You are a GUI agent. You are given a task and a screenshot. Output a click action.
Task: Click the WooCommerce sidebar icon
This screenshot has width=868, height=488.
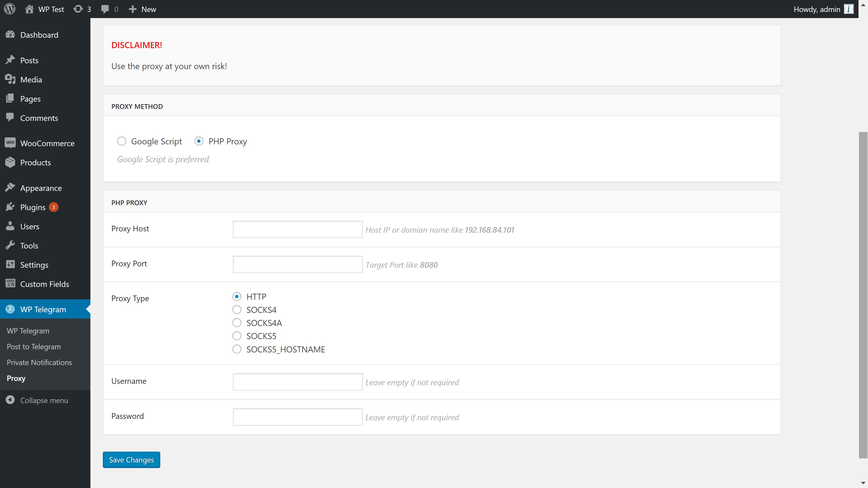pos(10,143)
